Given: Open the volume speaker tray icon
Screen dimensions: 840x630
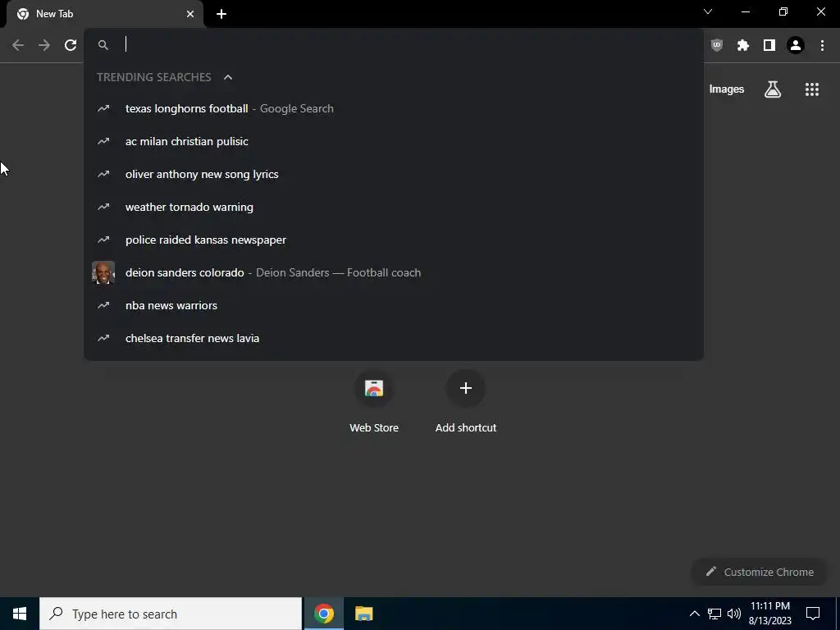Looking at the screenshot, I should tap(734, 614).
